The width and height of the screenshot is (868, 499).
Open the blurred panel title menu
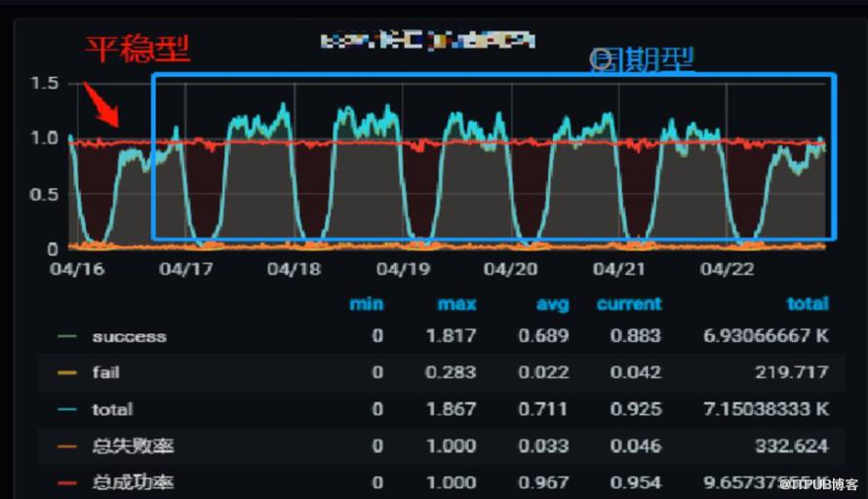pyautogui.click(x=428, y=40)
